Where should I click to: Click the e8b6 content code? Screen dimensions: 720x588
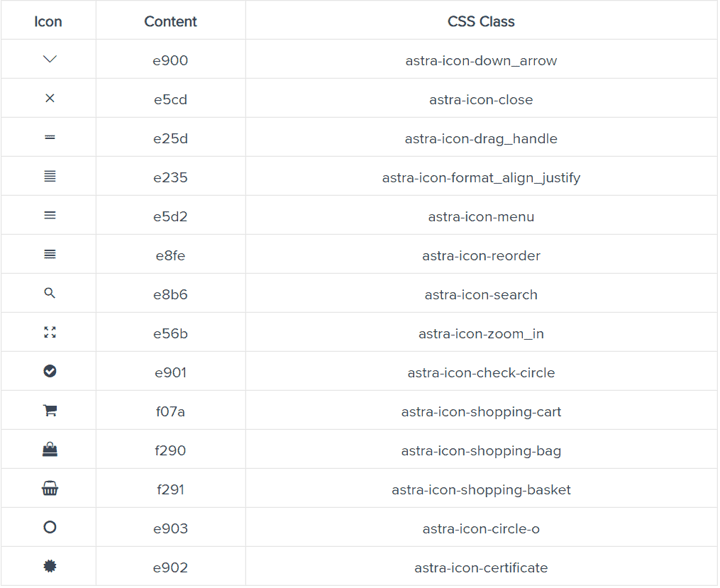(x=170, y=295)
